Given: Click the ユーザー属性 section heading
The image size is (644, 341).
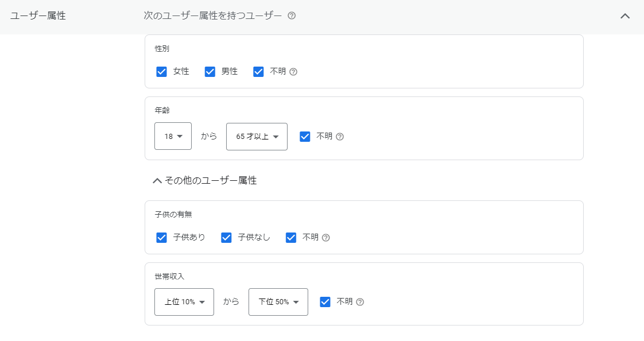Looking at the screenshot, I should pyautogui.click(x=38, y=16).
